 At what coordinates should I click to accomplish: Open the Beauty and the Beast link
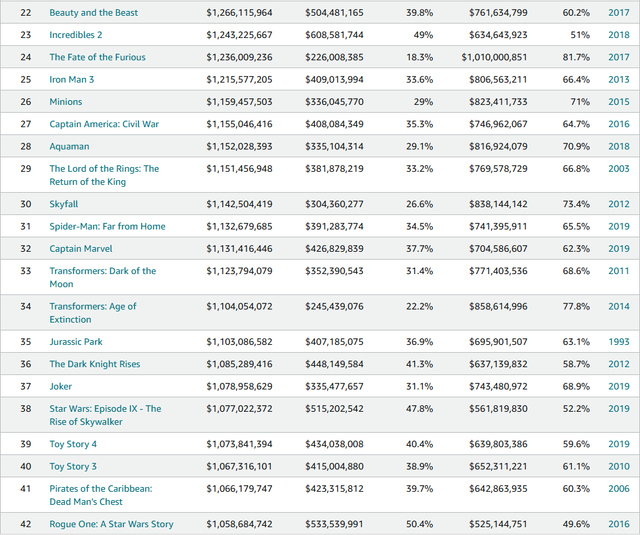[x=94, y=13]
